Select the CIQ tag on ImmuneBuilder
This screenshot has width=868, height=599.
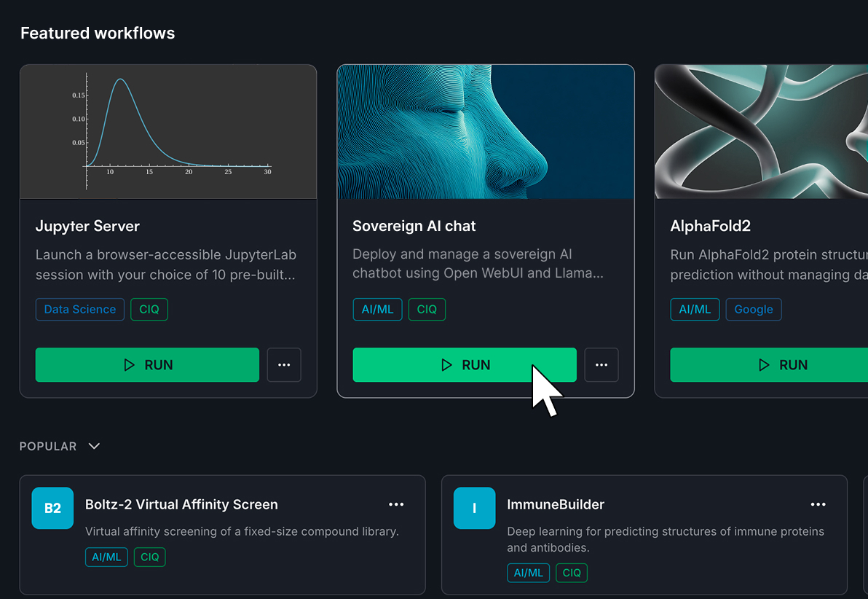[572, 573]
